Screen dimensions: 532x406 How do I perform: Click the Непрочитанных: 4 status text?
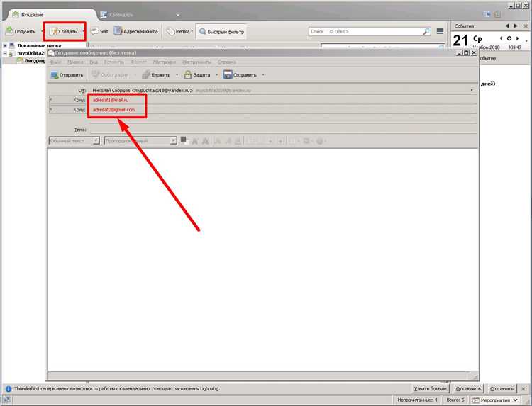coord(417,400)
